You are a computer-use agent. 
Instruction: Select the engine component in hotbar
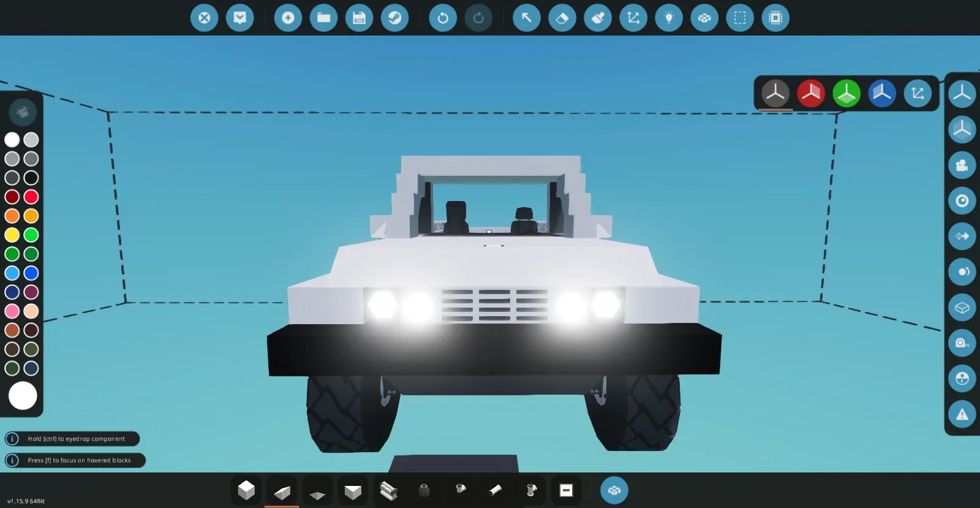[388, 491]
